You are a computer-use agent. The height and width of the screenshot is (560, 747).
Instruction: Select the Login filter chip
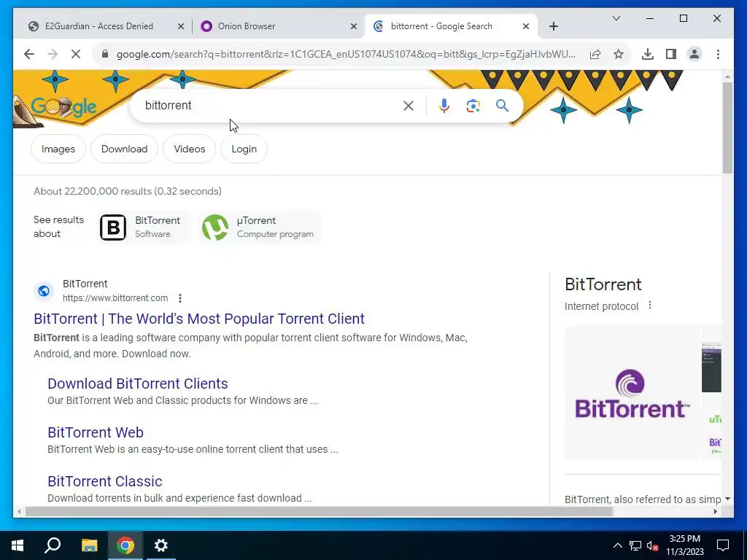pyautogui.click(x=244, y=149)
